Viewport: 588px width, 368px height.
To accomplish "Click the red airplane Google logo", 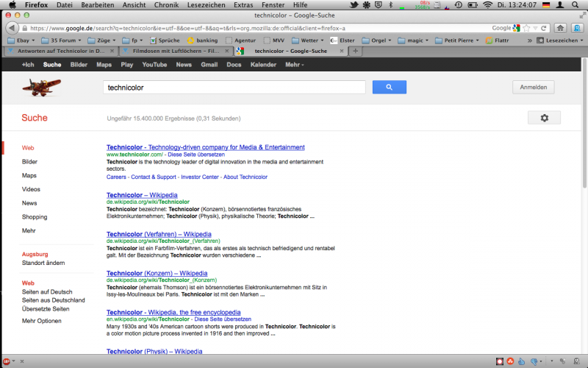I will (41, 87).
